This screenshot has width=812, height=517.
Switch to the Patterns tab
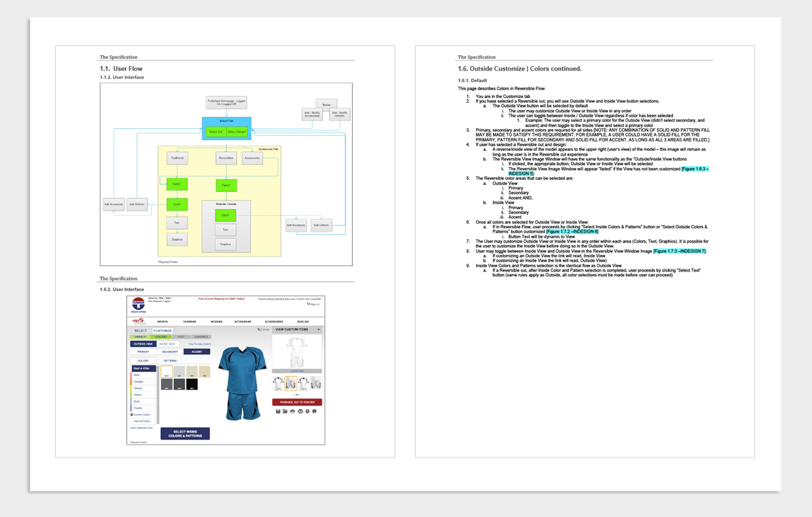(170, 361)
